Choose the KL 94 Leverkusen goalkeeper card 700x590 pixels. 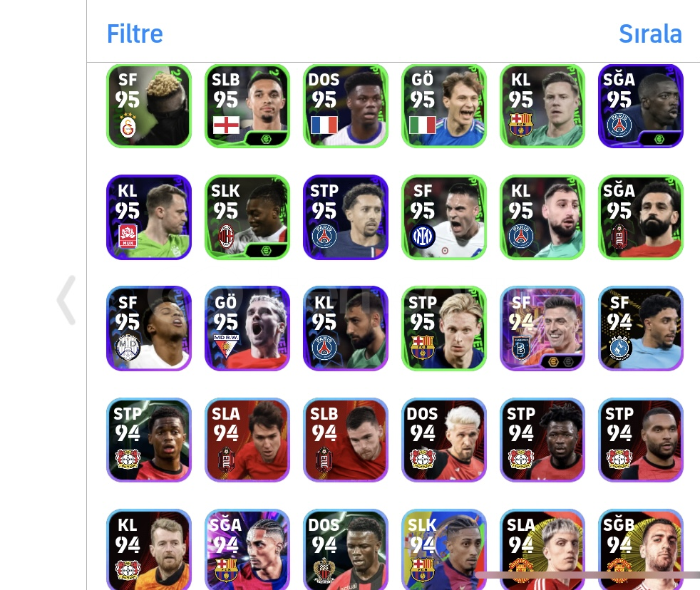[149, 550]
